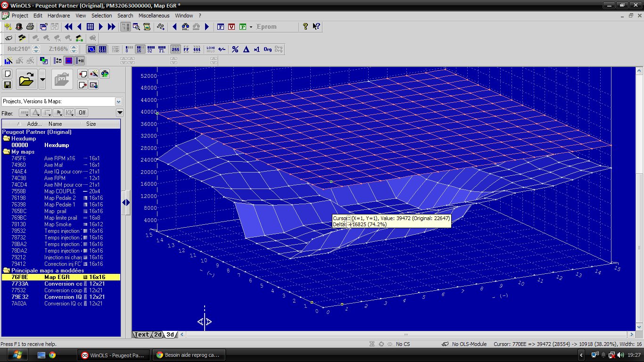The width and height of the screenshot is (644, 362).
Task: Open the Hardware menu
Action: coord(58,16)
